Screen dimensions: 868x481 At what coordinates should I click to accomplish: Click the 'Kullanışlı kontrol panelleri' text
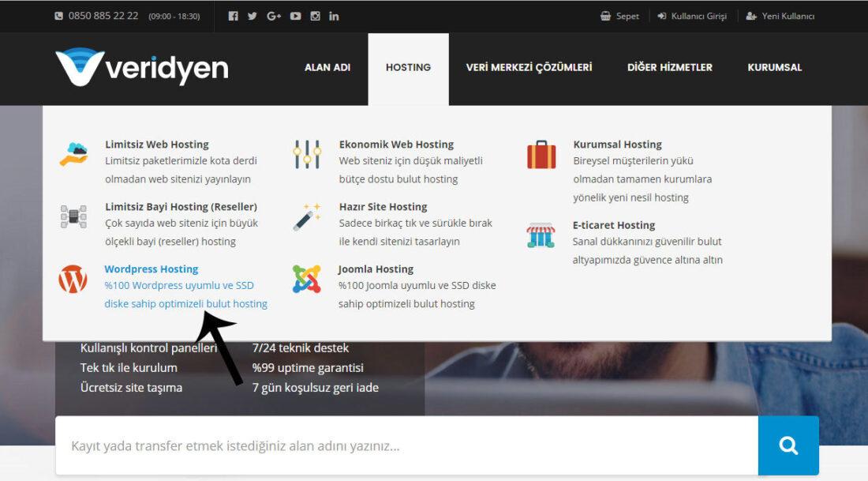[x=149, y=348]
